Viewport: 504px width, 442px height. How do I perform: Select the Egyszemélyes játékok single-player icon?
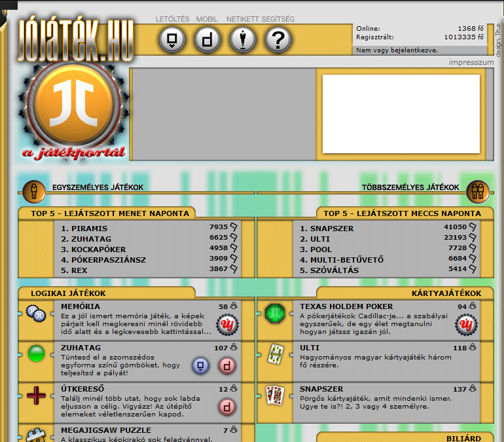[34, 191]
